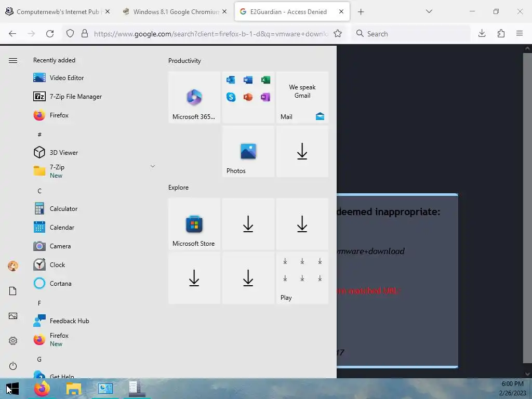Screen dimensions: 532x399
Task: Open Documents from Start sidebar
Action: pyautogui.click(x=13, y=291)
